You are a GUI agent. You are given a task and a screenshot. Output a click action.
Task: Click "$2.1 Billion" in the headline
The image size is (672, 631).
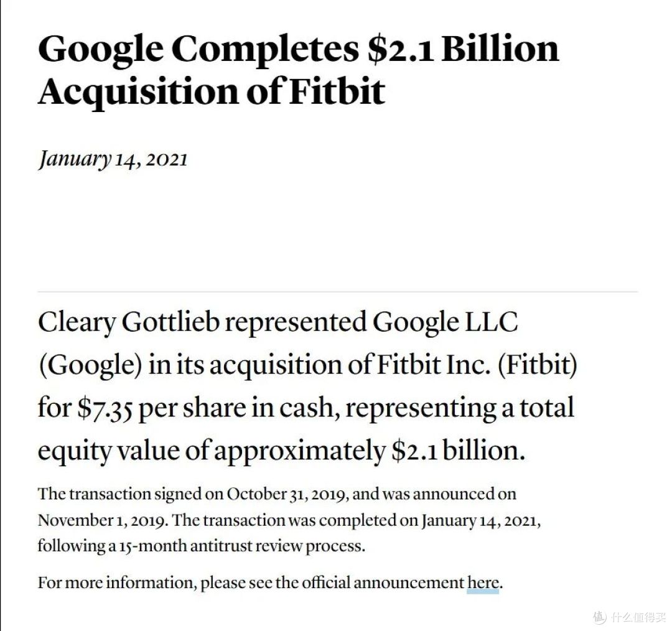coord(464,48)
